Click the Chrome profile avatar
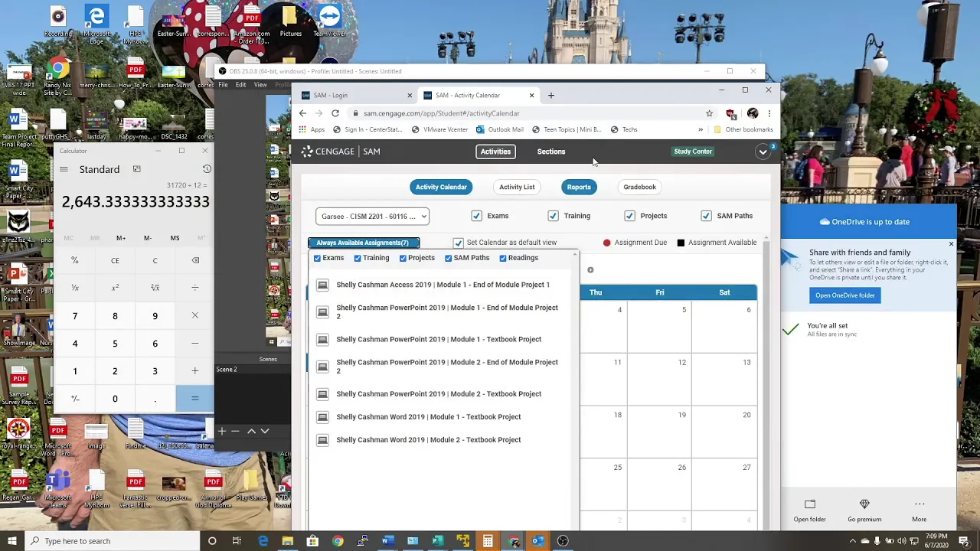 [753, 113]
